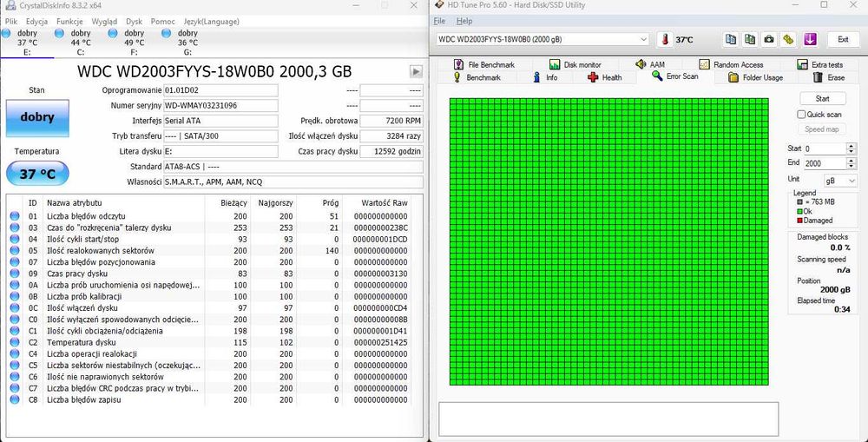Click the next disk arrow in CrystalDiskInfo

pyautogui.click(x=416, y=71)
